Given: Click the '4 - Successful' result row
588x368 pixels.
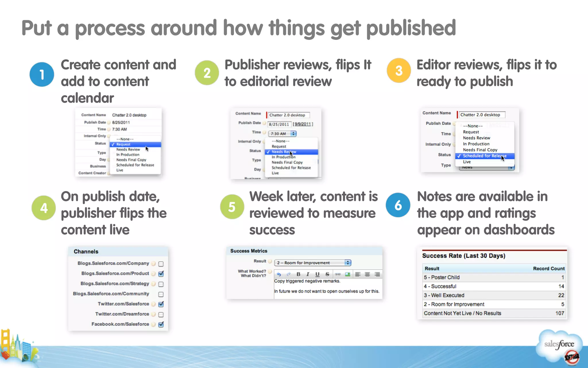Looking at the screenshot, I should [494, 286].
